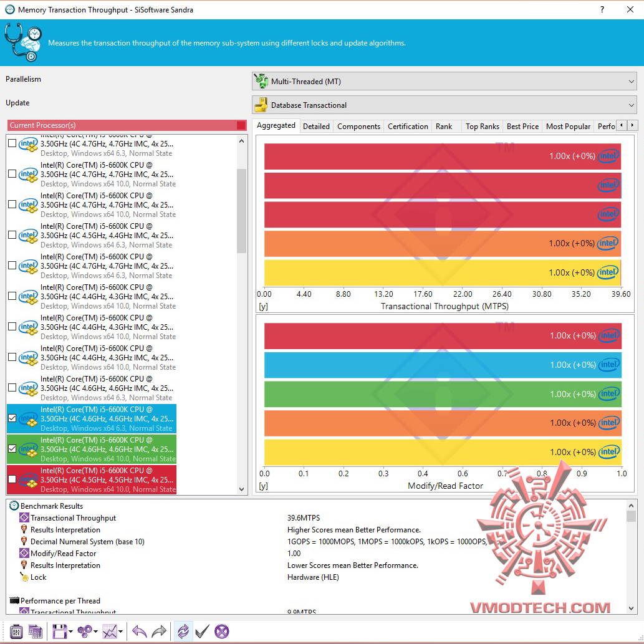Click the purple gears engine icon
Screen dimensions: 644x644
point(85,632)
